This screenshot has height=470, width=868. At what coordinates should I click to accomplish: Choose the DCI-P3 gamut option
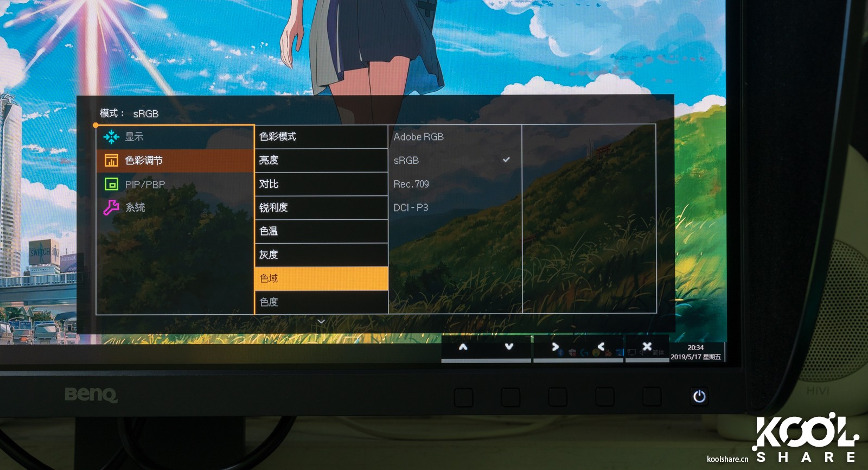(x=411, y=207)
